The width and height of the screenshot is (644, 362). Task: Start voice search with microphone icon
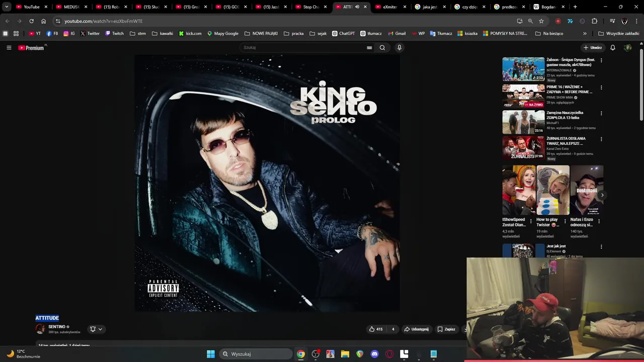point(399,48)
